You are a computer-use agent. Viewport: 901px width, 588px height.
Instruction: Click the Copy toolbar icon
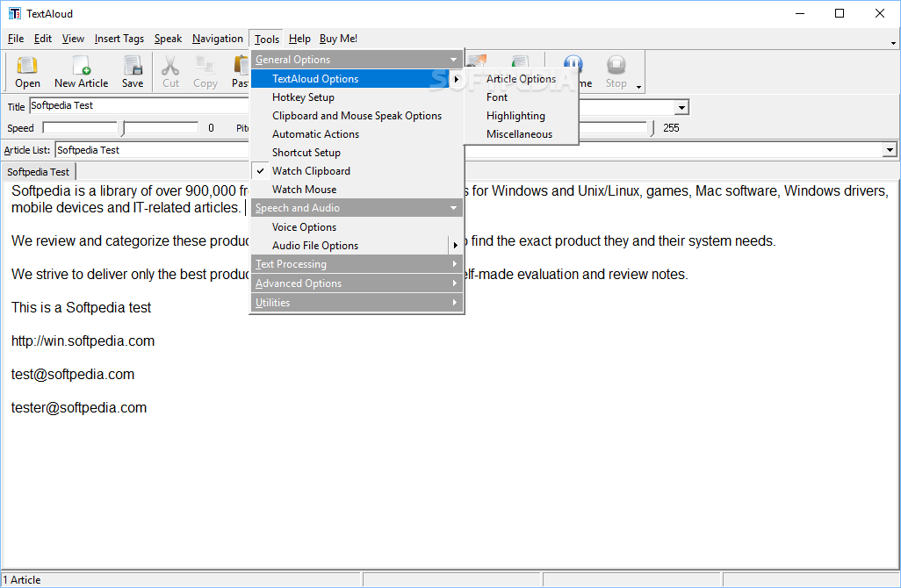point(205,72)
